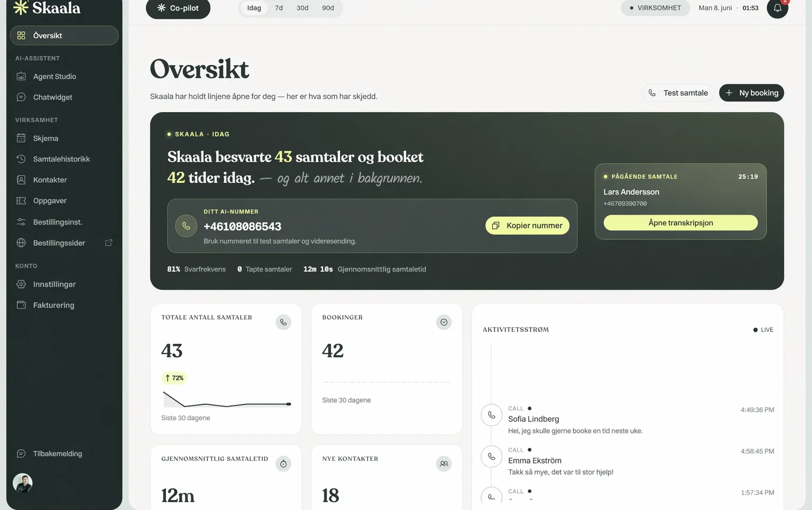Screen dimensions: 812x510
Task: Launch the Co-pilot button
Action: (x=178, y=8)
